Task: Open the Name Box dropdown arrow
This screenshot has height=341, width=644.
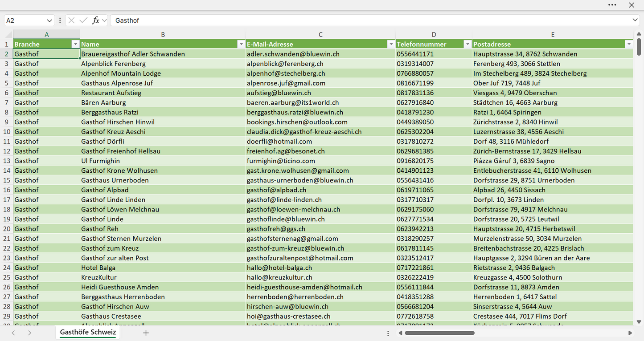Action: click(x=49, y=20)
